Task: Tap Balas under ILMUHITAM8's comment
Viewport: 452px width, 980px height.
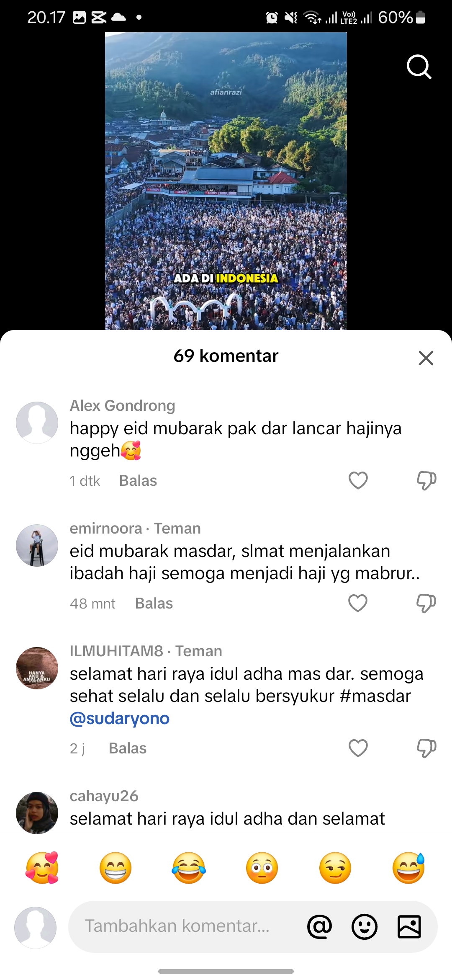Action: (x=128, y=748)
